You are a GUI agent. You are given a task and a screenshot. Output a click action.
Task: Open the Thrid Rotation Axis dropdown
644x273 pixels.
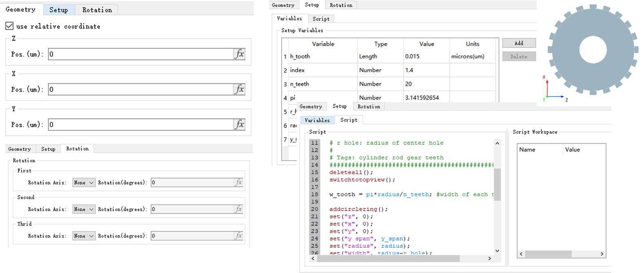[x=84, y=236]
